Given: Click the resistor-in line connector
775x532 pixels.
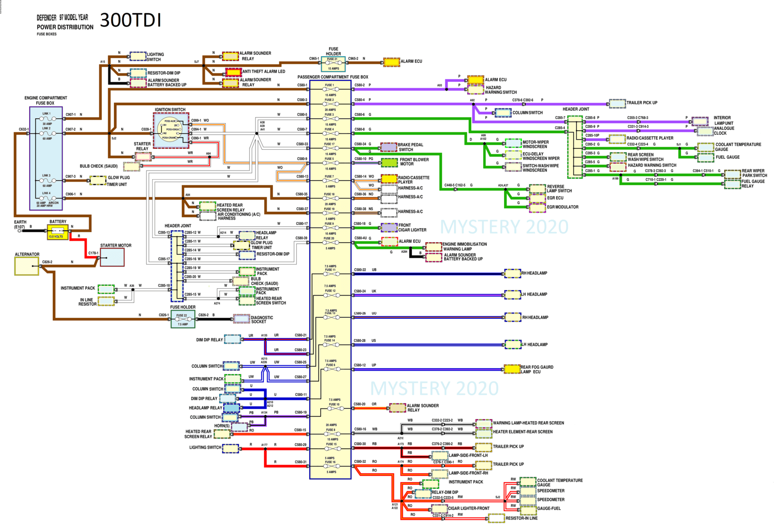Looking at the screenshot, I should pos(496,518).
